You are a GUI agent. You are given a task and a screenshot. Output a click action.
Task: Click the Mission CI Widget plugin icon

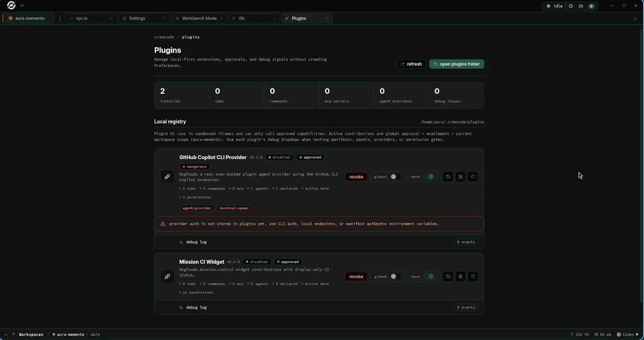(x=167, y=276)
